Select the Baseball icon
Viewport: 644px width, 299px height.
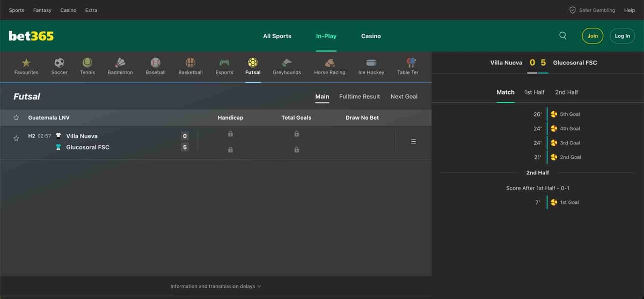coord(156,62)
